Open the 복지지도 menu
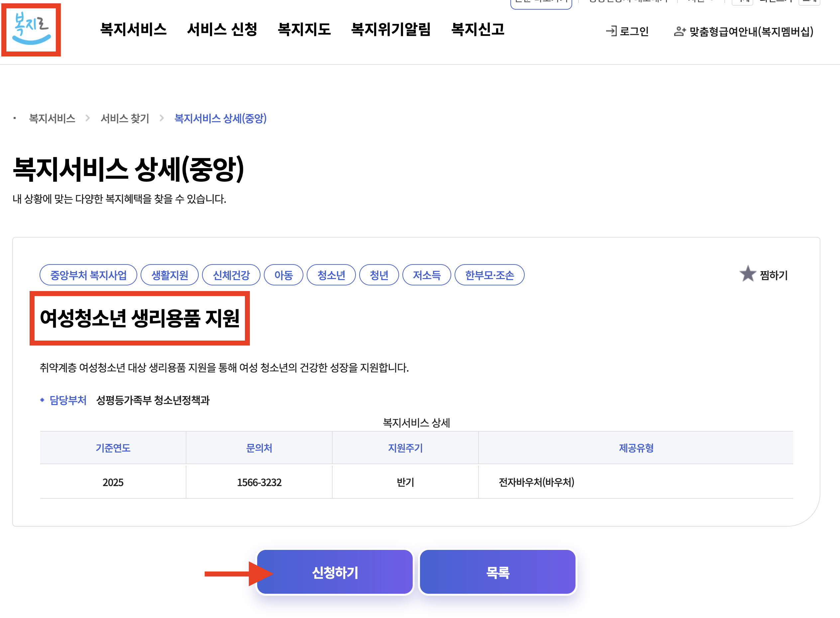 pyautogui.click(x=304, y=30)
